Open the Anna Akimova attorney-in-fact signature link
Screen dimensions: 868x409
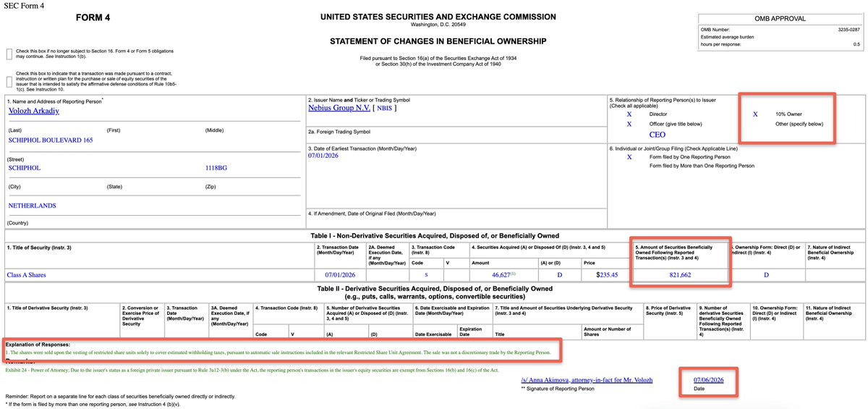point(588,379)
